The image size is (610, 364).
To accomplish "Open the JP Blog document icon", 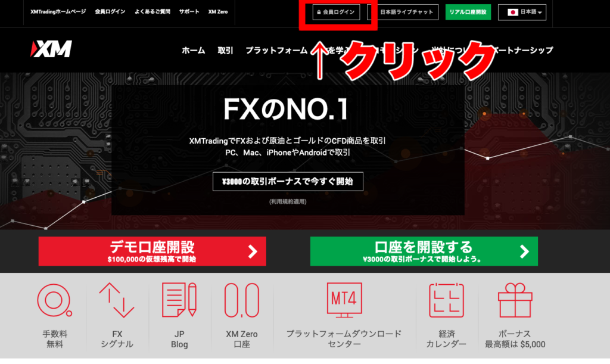I will (179, 300).
